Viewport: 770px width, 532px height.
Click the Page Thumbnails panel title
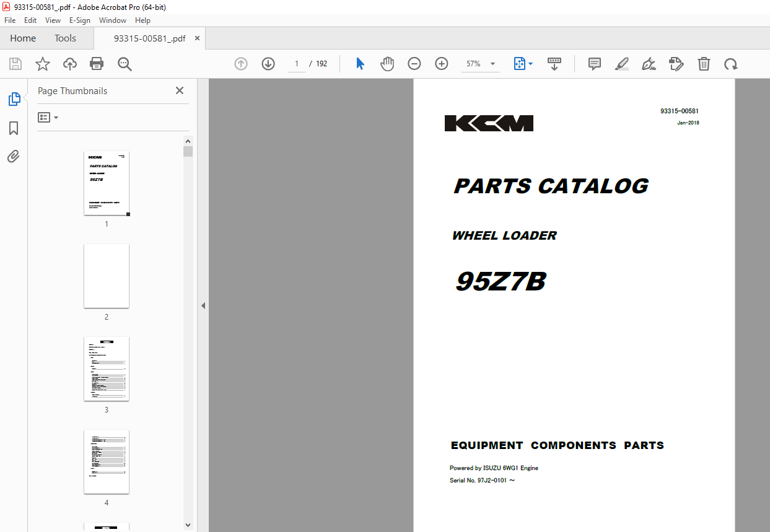coord(72,90)
